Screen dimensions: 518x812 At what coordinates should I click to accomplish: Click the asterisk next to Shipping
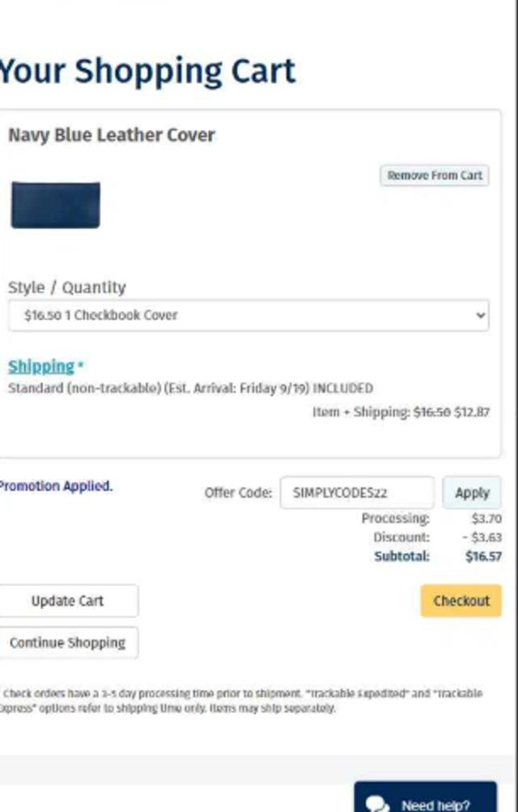click(80, 367)
